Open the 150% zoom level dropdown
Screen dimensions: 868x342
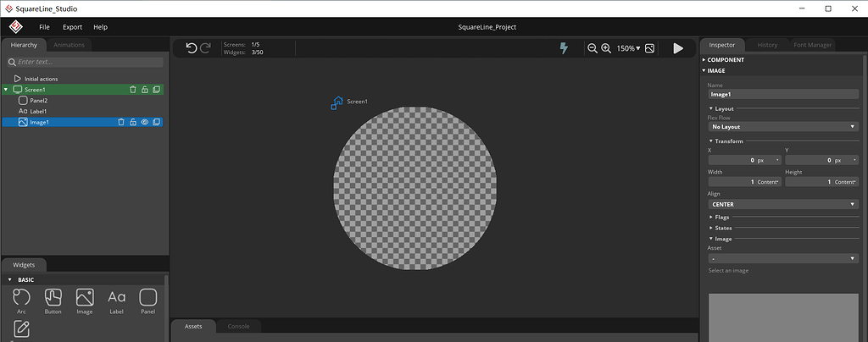tap(628, 48)
